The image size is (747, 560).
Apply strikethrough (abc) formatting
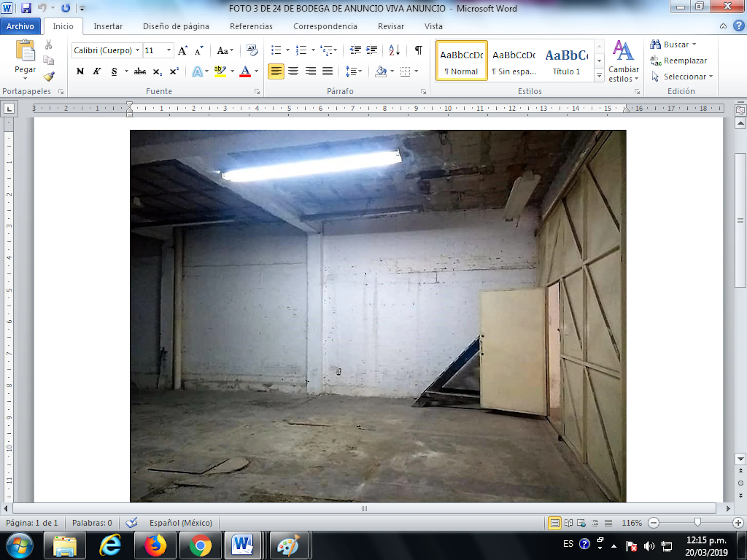(x=140, y=72)
